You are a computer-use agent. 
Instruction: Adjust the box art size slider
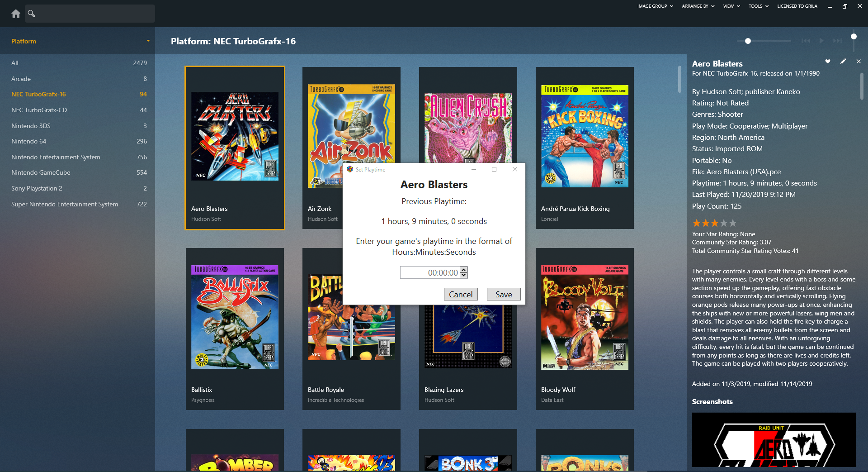coord(748,41)
